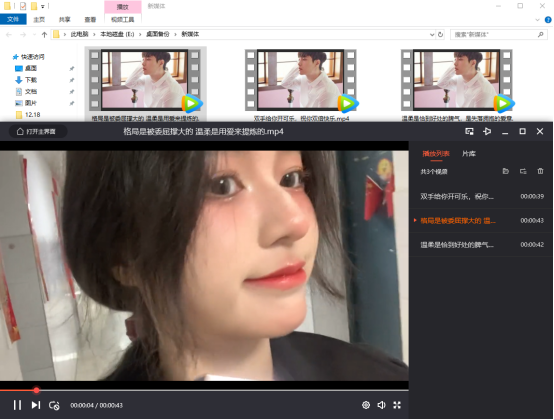Image resolution: width=554 pixels, height=420 pixels.
Task: Click 新媒体 breadcrumb segment
Action: (x=190, y=34)
